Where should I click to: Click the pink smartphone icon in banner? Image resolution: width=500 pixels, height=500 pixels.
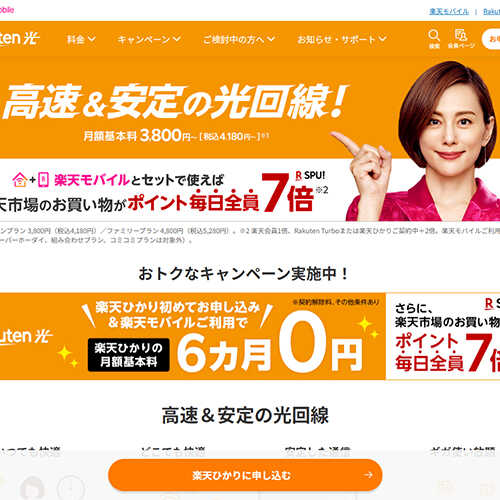point(43,180)
